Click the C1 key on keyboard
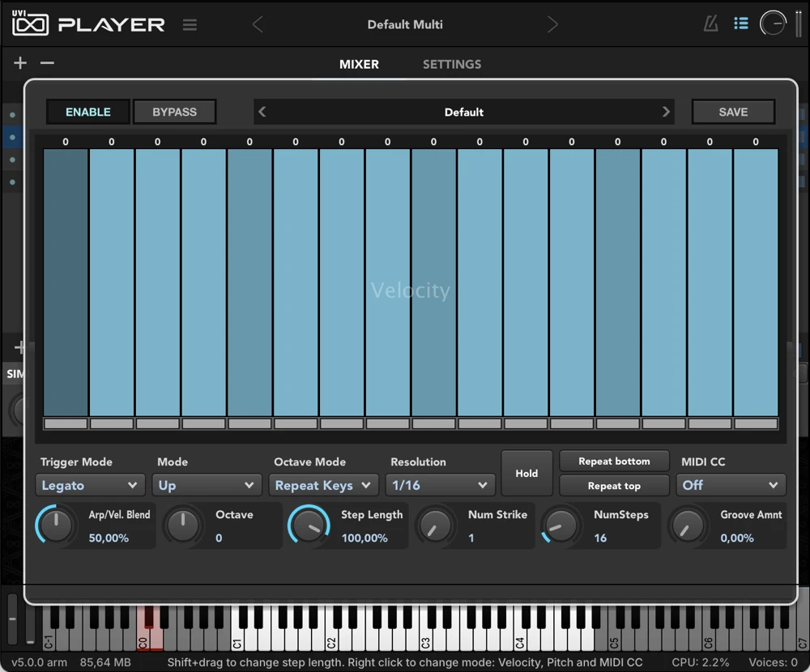Viewport: 810px width, 672px height. [x=237, y=640]
